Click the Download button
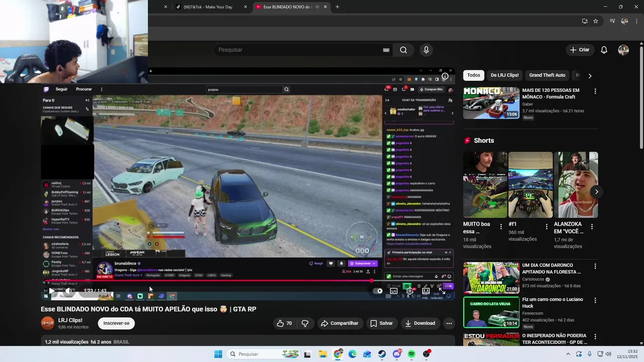Image resolution: width=644 pixels, height=362 pixels. tap(420, 323)
